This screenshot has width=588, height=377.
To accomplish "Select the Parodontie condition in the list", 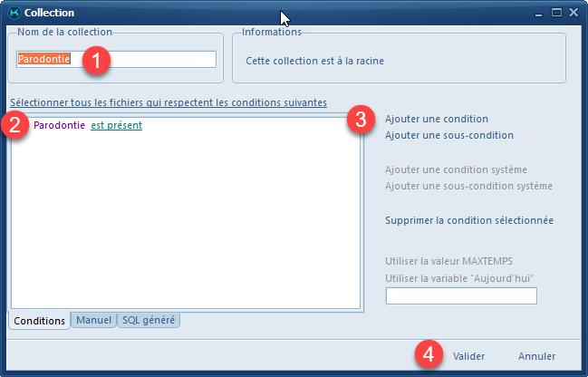I will [59, 125].
